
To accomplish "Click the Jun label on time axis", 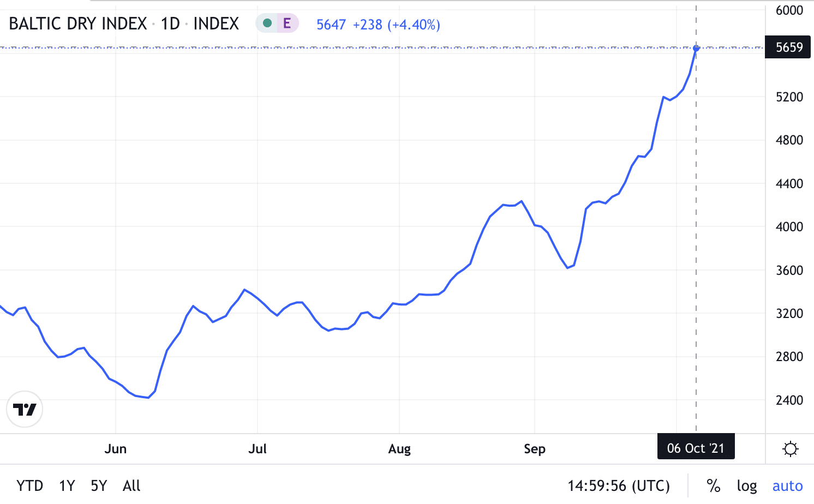I will point(116,449).
